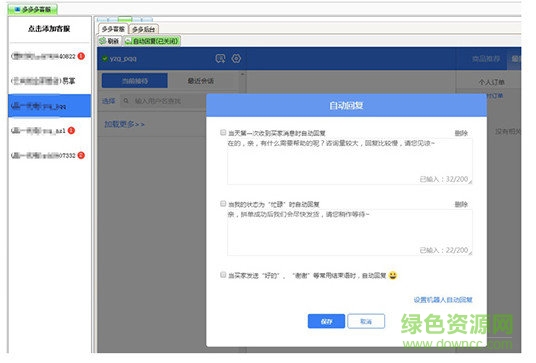536x363 pixels.
Task: Enable the busy-status auto reply checkbox
Action: tap(223, 204)
